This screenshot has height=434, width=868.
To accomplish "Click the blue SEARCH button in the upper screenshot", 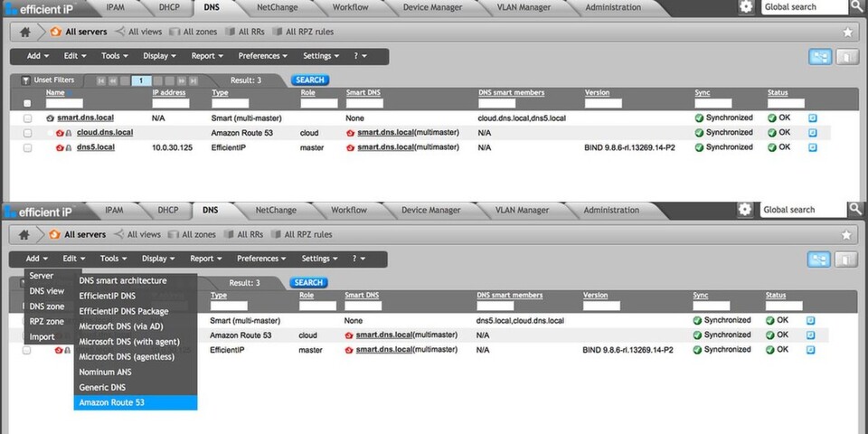I will point(310,80).
